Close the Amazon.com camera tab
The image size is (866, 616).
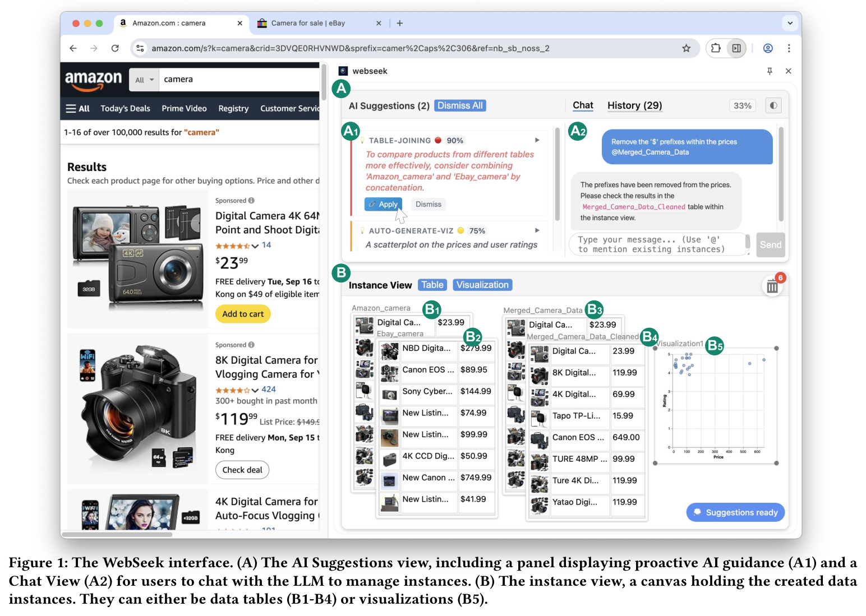[239, 23]
